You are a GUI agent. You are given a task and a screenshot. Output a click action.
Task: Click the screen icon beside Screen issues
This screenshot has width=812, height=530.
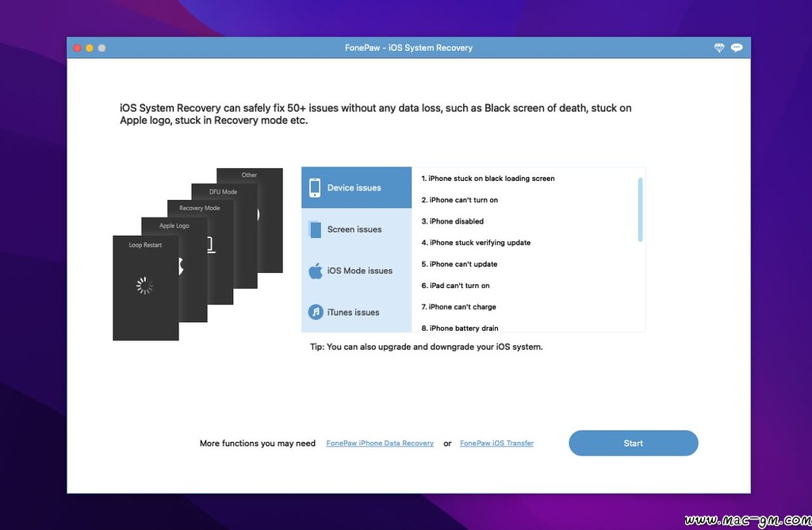click(x=315, y=229)
